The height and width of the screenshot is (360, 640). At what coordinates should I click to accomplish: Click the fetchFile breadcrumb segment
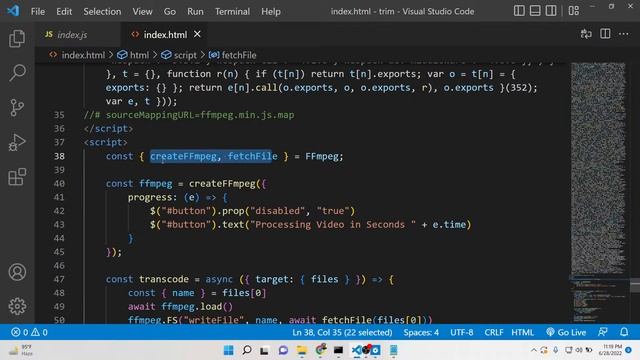click(x=233, y=55)
